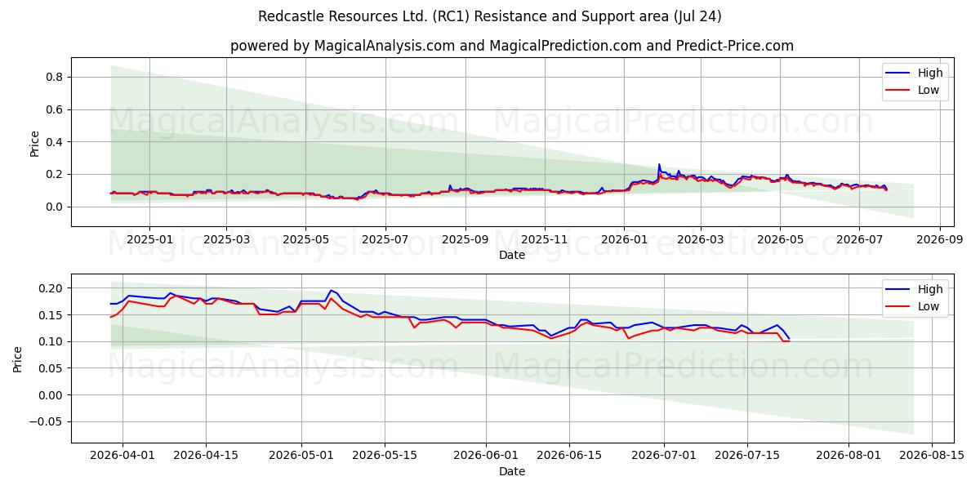Click the '0.10' y-axis tick in bottom chart
Screen dimensions: 980x490
[51, 341]
